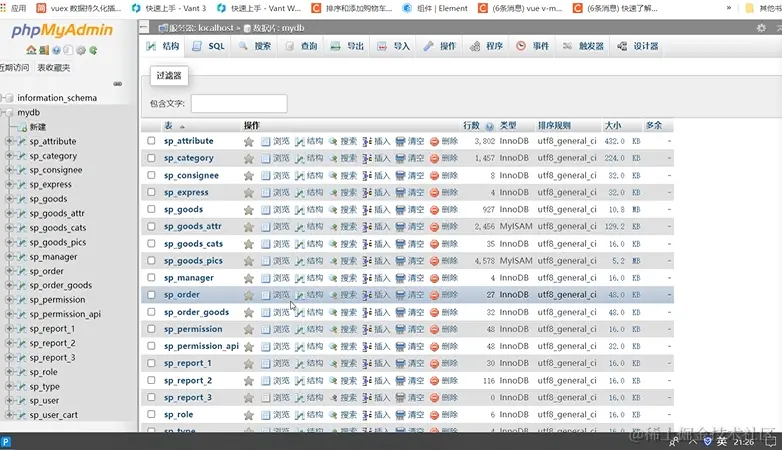Image resolution: width=782 pixels, height=450 pixels.
Task: Click structure icon for sp_consignee row
Action: point(299,176)
